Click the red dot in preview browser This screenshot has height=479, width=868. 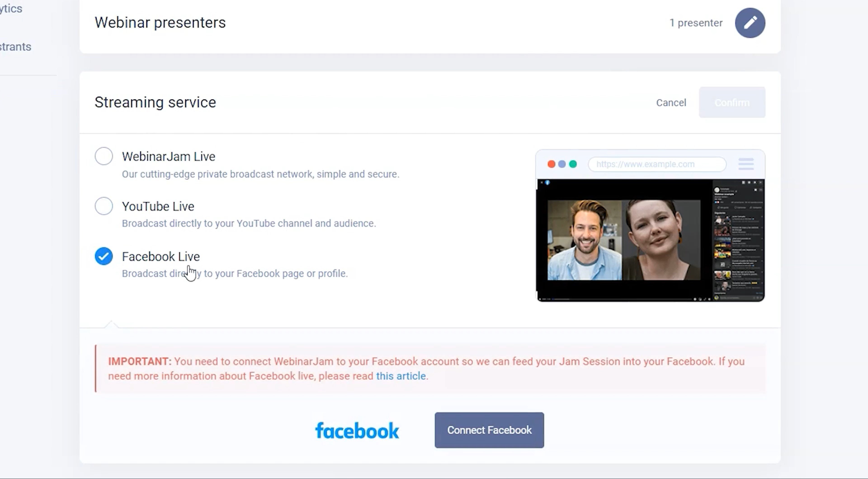tap(551, 164)
